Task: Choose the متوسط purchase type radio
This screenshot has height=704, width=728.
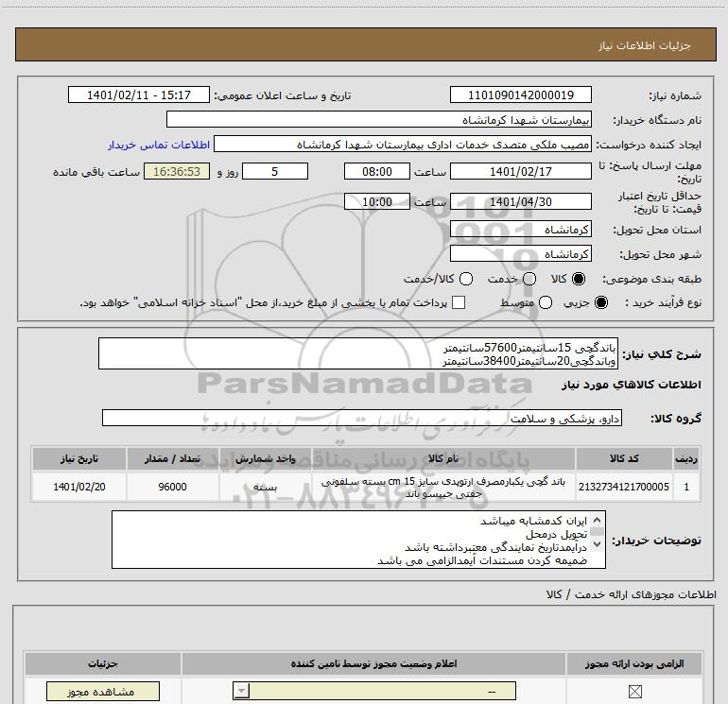Action: [x=546, y=302]
